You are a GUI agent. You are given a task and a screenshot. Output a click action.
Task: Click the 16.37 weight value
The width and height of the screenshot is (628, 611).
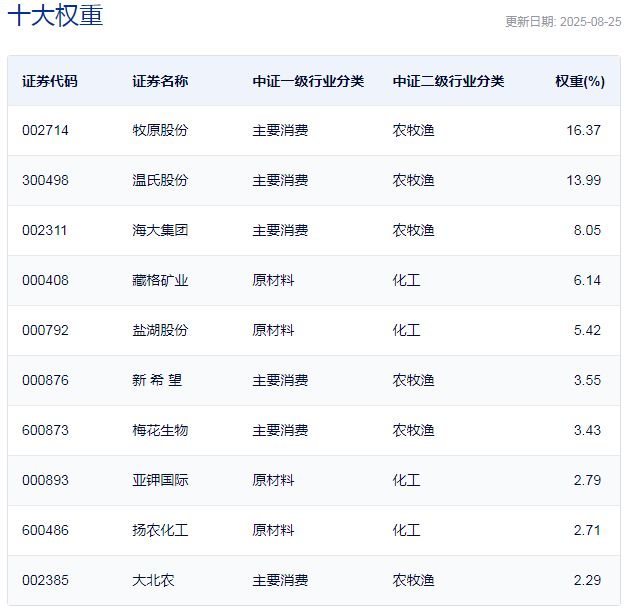584,130
